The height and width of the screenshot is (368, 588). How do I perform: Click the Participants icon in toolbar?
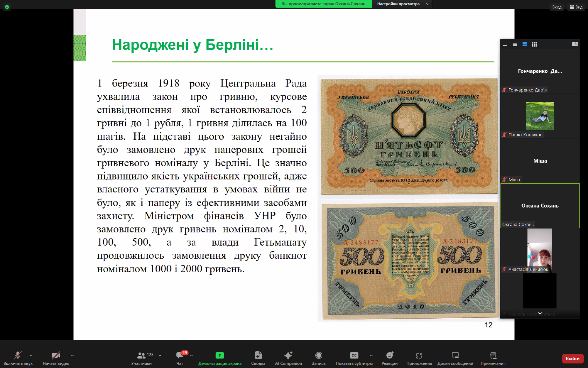(141, 355)
